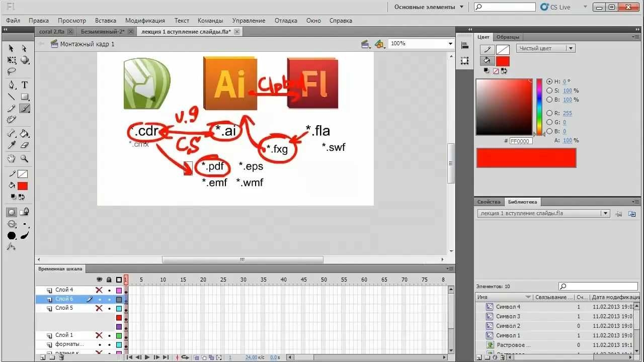644x362 pixels.
Task: Select the Pen tool
Action: coord(11,85)
